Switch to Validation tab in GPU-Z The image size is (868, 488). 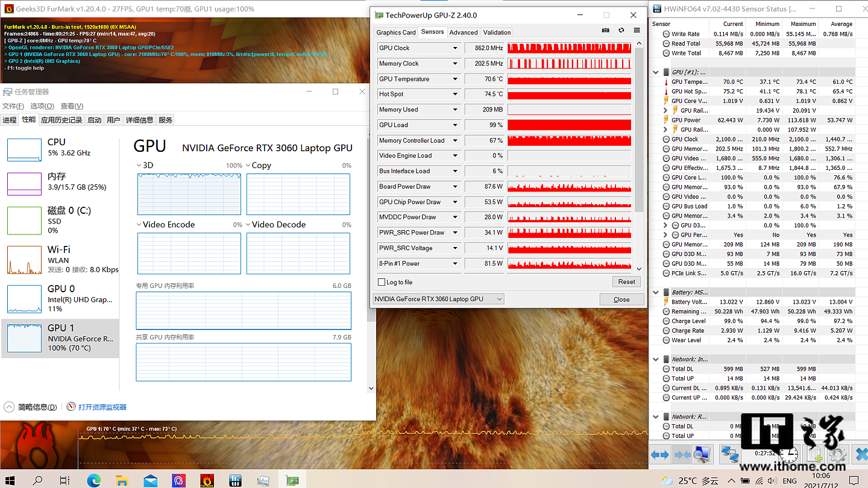(497, 33)
